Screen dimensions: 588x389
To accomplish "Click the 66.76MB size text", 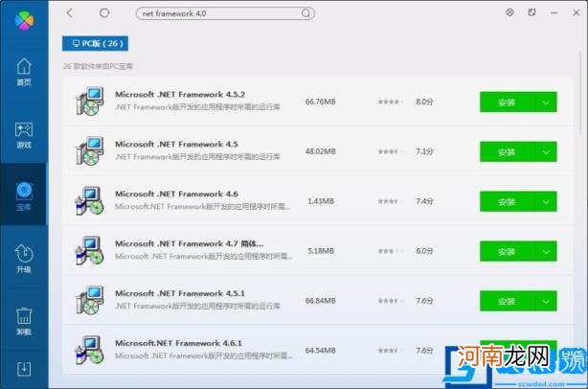I will [x=321, y=102].
